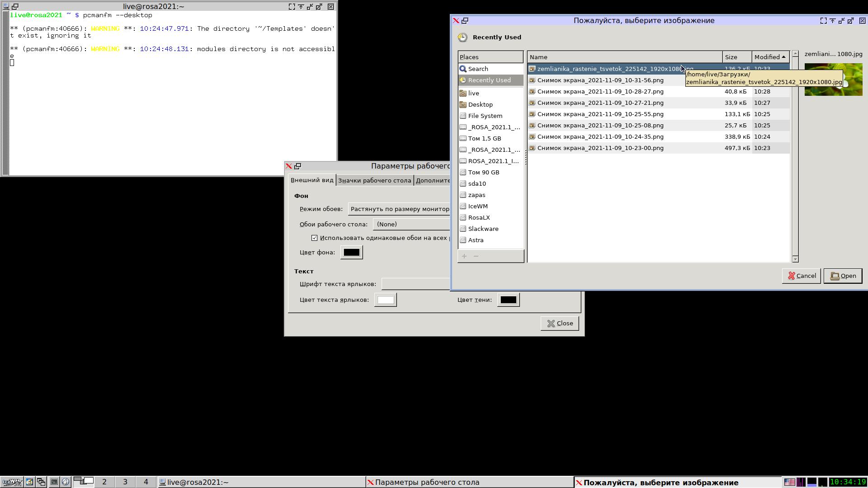The height and width of the screenshot is (488, 868).
Task: Toggle same wallpaper on all desktops checkbox
Action: 315,238
